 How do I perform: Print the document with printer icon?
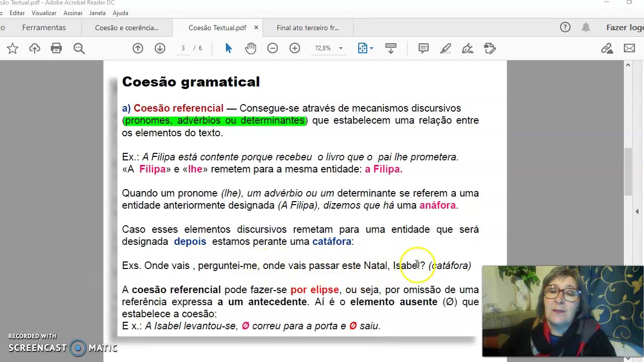[56, 48]
